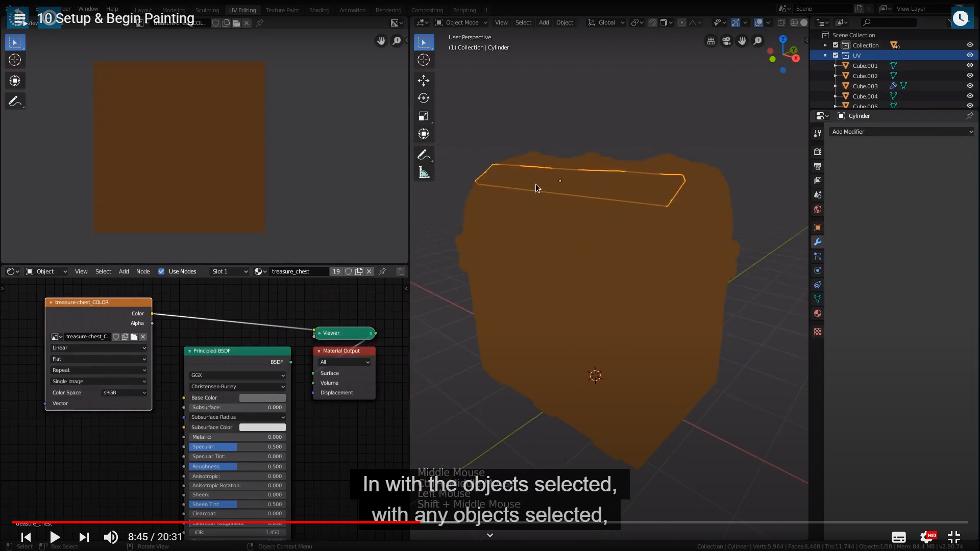Click the Object menu in viewport header
The image size is (980, 551).
[x=565, y=22]
